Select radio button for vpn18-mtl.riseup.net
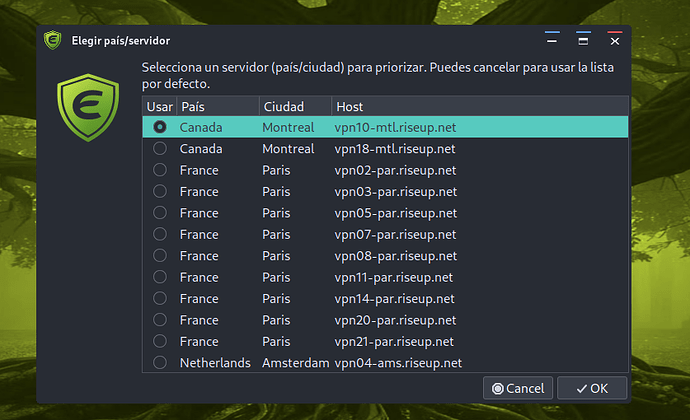 (x=160, y=148)
